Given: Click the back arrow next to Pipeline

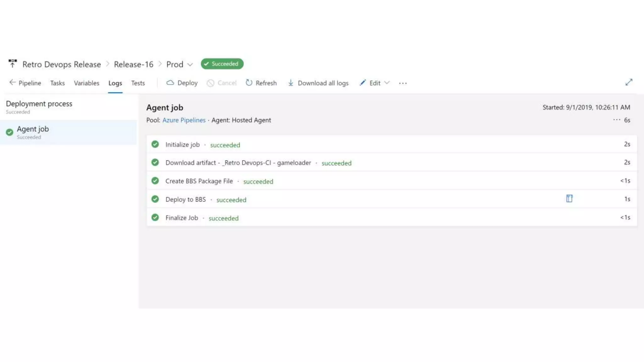Looking at the screenshot, I should (12, 83).
